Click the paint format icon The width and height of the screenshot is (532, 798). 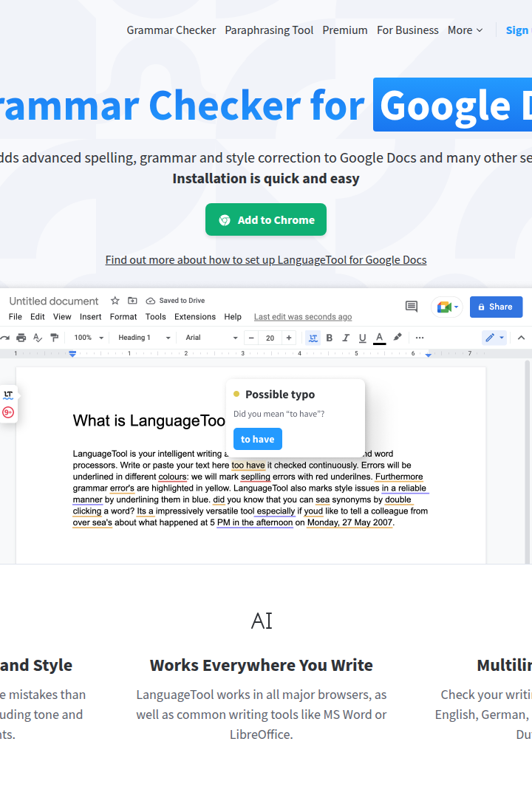(55, 338)
